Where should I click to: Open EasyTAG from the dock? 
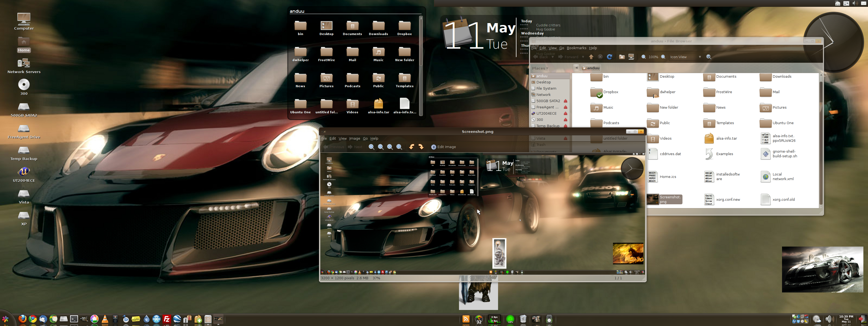[x=136, y=319]
